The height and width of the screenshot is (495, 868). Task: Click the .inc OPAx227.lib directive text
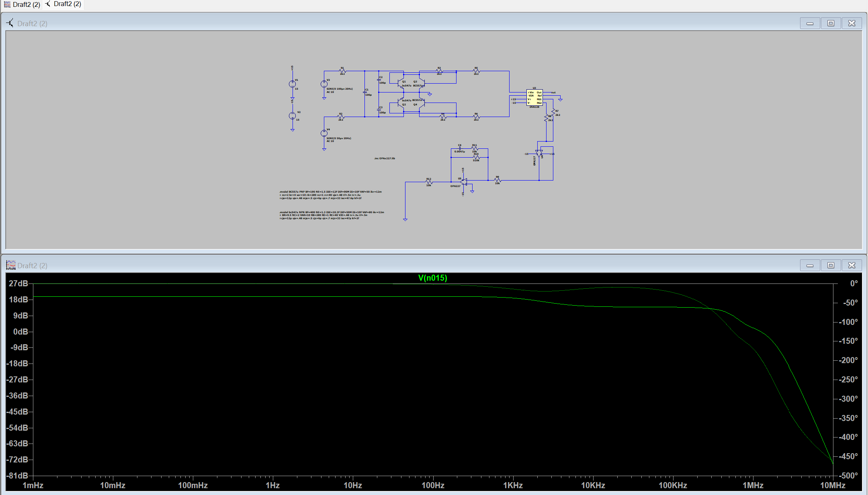(385, 158)
